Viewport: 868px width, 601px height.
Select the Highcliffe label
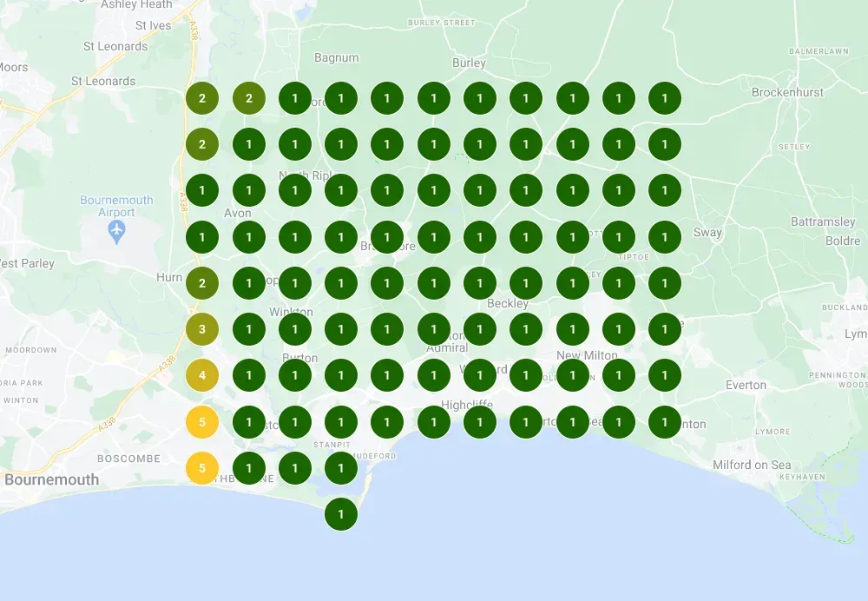point(467,406)
